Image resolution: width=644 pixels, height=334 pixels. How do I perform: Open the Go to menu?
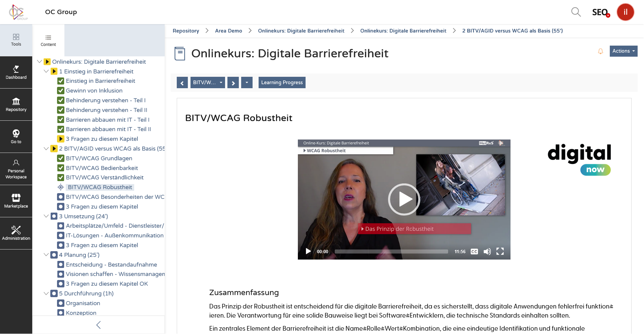click(16, 137)
